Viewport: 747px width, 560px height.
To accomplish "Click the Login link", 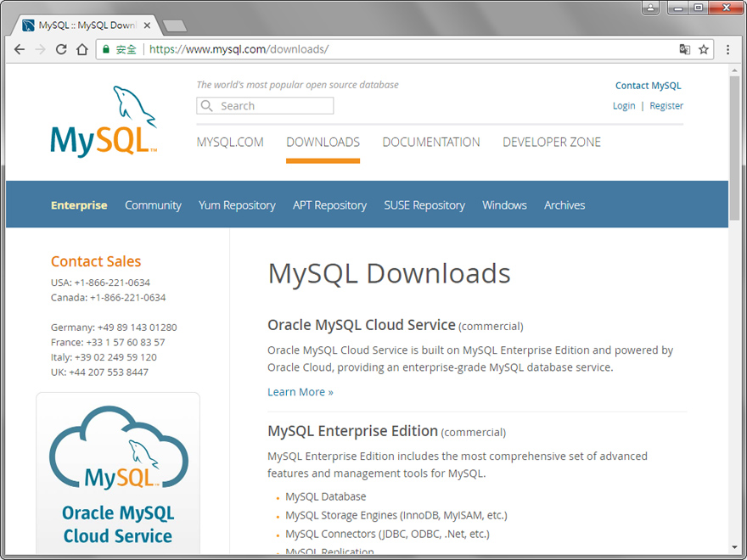I will pyautogui.click(x=624, y=106).
